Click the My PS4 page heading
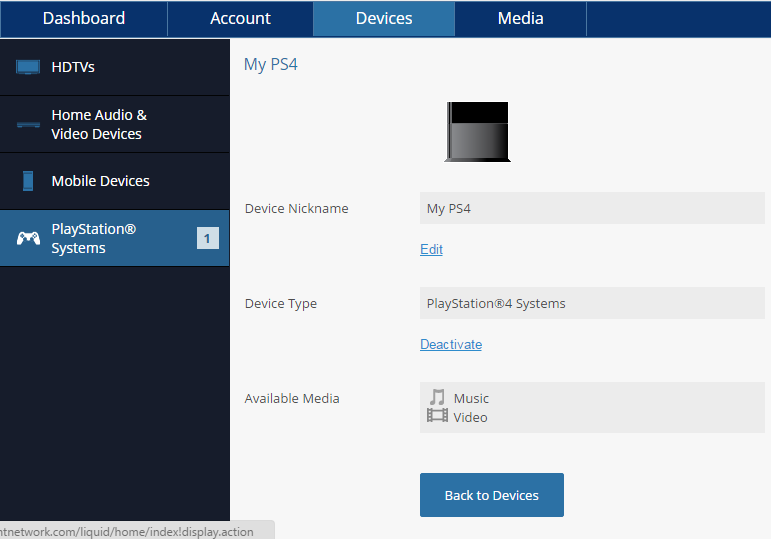 click(270, 65)
